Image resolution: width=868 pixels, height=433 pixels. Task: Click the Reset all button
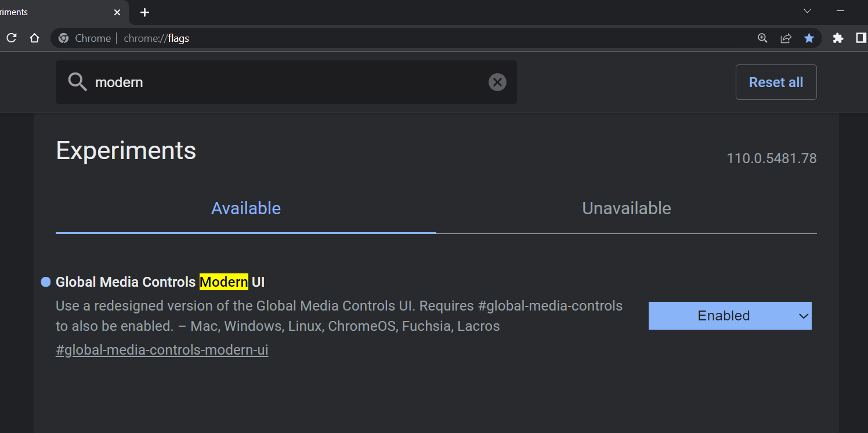click(776, 82)
